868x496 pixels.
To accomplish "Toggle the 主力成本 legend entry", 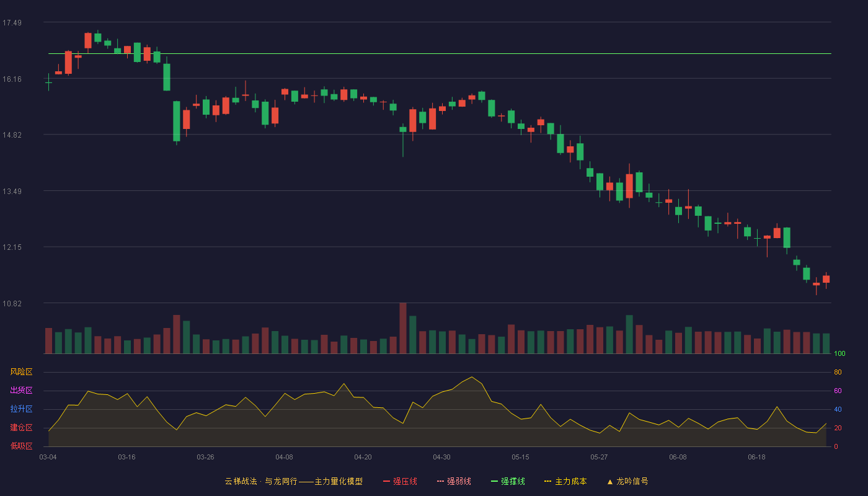I will tap(565, 481).
